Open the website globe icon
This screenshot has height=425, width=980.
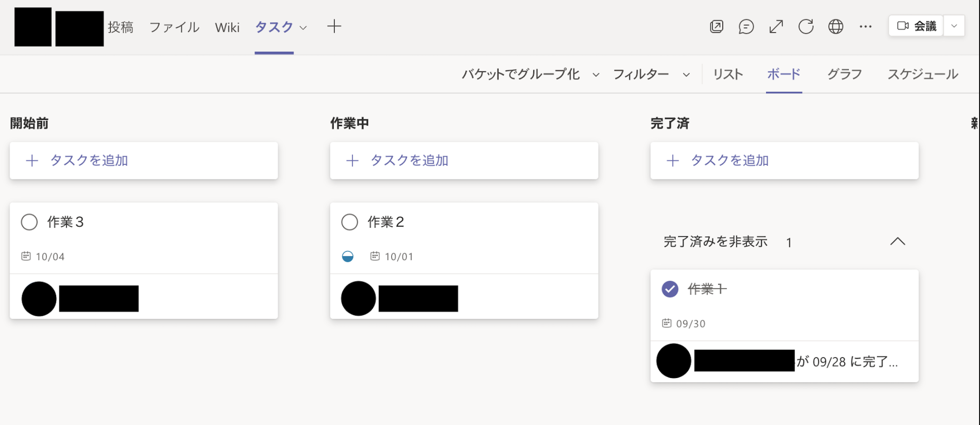836,26
